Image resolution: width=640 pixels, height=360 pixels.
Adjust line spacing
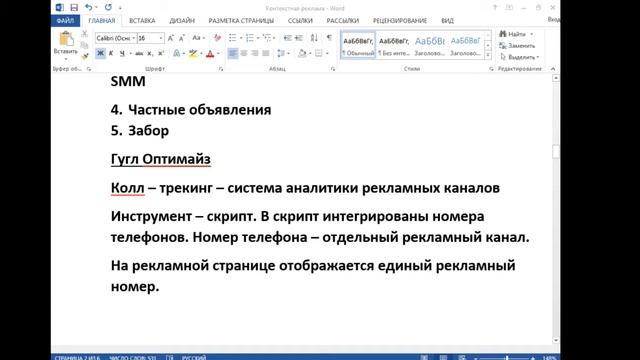281,53
